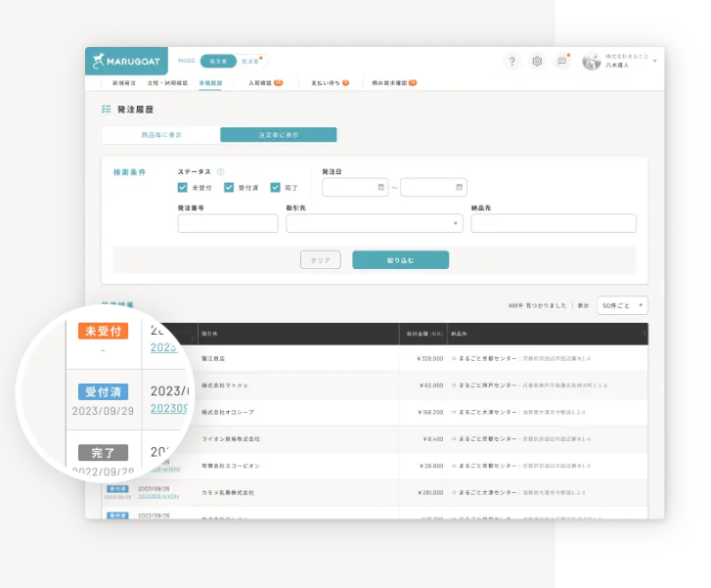
Task: Click the MARUGOAT logo
Action: 127,62
